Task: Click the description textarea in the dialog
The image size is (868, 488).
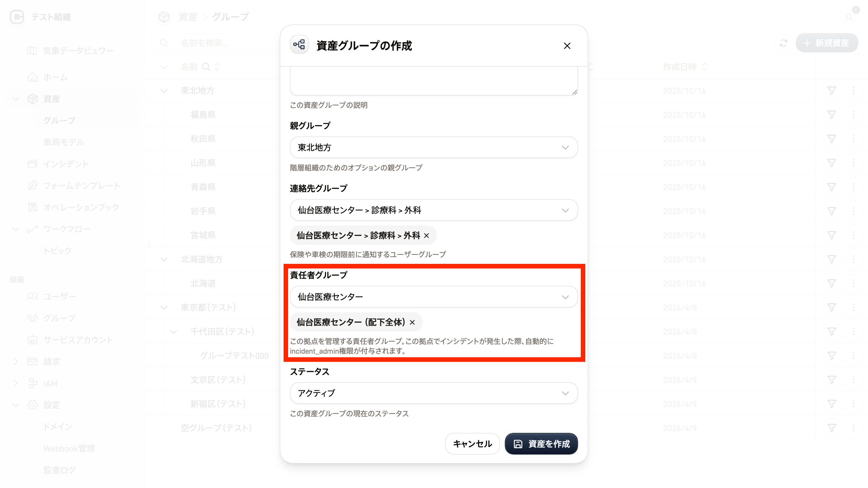Action: [x=434, y=81]
